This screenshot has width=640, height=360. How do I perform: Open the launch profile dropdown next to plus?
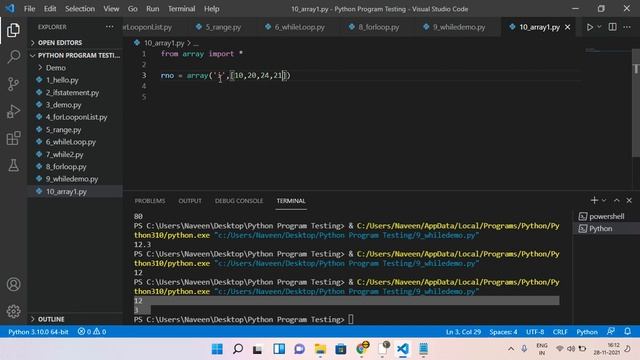[604, 200]
